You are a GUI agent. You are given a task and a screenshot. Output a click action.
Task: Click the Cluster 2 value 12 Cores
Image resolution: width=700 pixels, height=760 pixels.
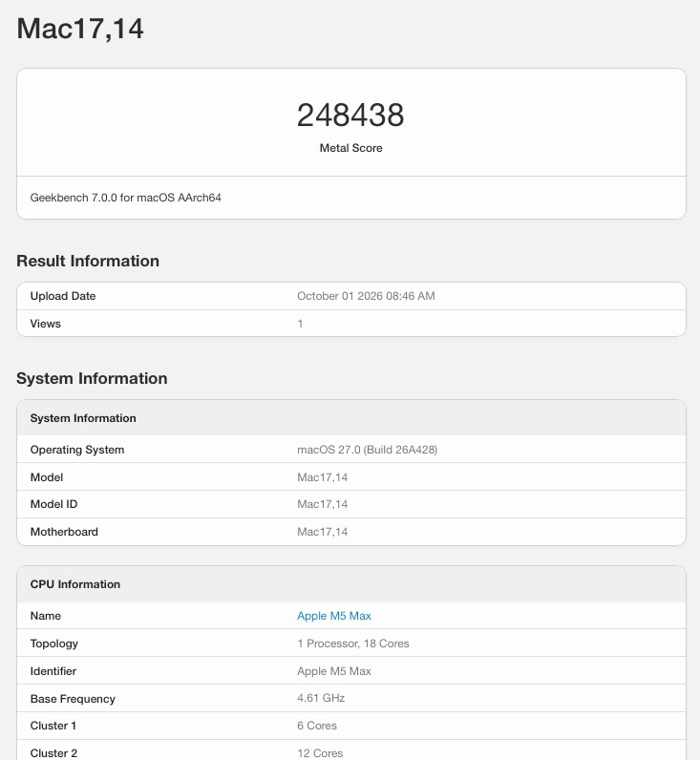coord(320,752)
